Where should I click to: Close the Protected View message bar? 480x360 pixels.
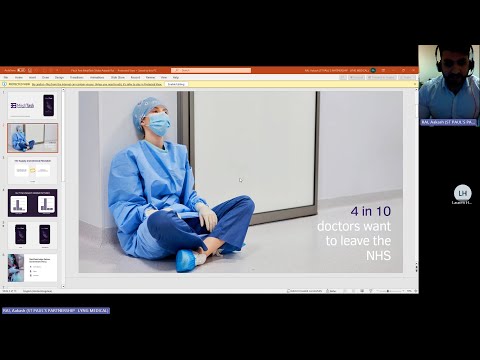coord(415,84)
